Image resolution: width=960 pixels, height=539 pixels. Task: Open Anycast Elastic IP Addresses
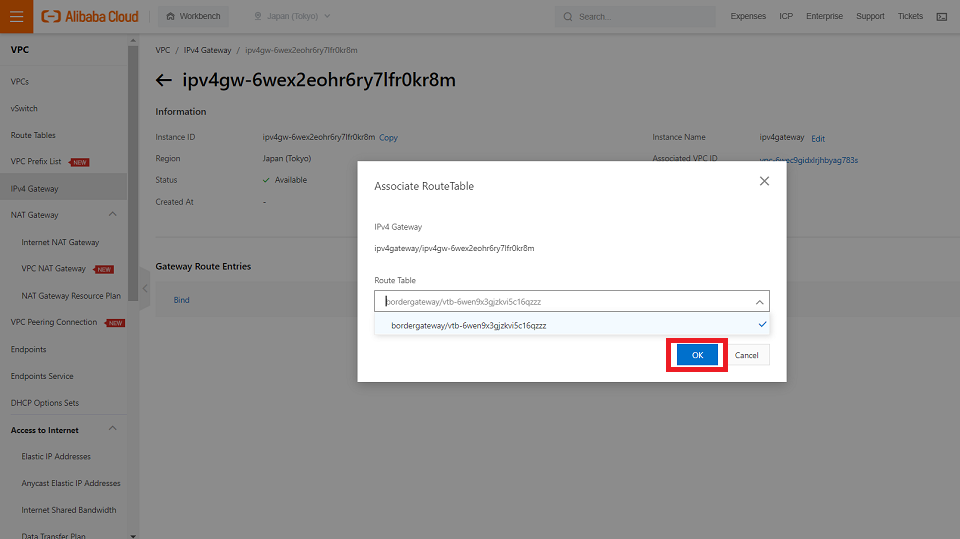click(71, 483)
